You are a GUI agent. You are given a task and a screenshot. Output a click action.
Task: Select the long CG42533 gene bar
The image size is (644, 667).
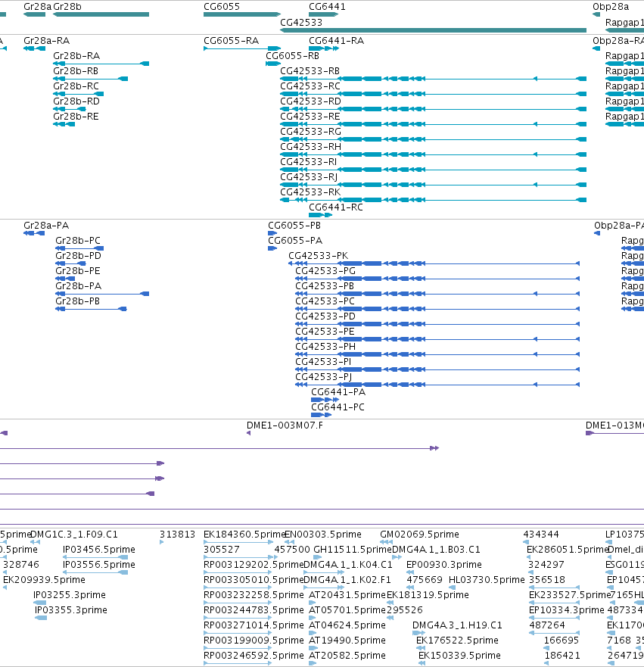point(433,30)
